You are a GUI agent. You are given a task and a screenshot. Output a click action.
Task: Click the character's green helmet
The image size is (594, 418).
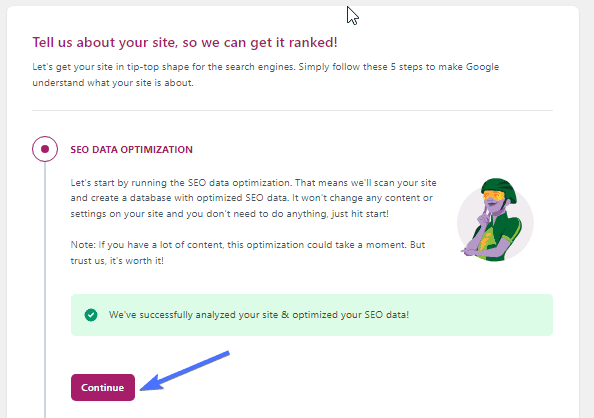coord(499,188)
